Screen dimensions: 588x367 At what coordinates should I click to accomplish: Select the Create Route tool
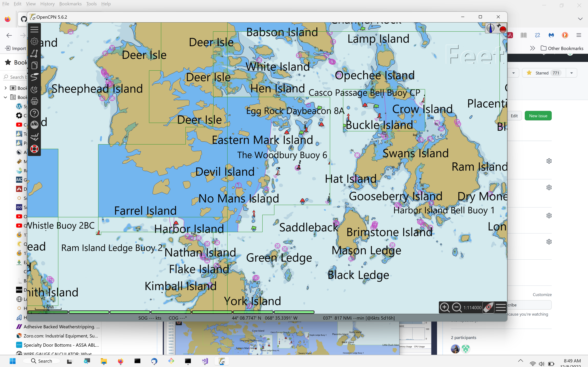[x=34, y=53]
